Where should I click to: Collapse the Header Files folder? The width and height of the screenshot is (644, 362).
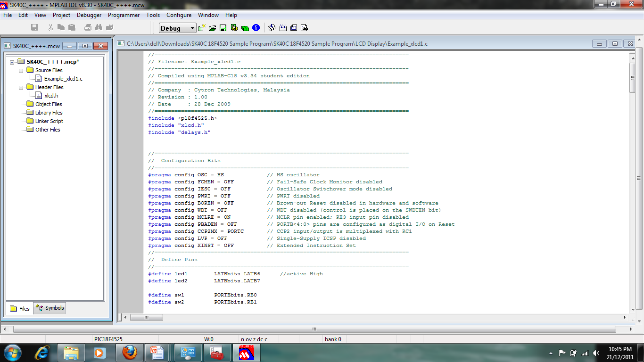point(21,87)
